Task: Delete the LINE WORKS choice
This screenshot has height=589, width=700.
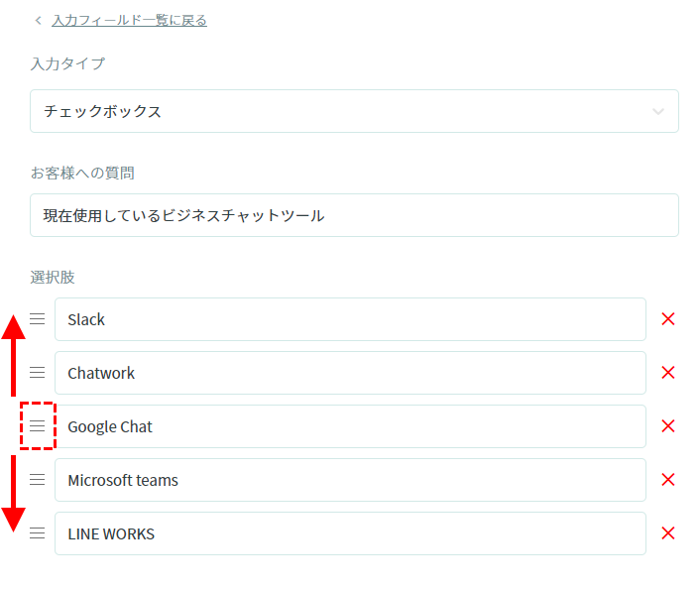Action: (667, 533)
